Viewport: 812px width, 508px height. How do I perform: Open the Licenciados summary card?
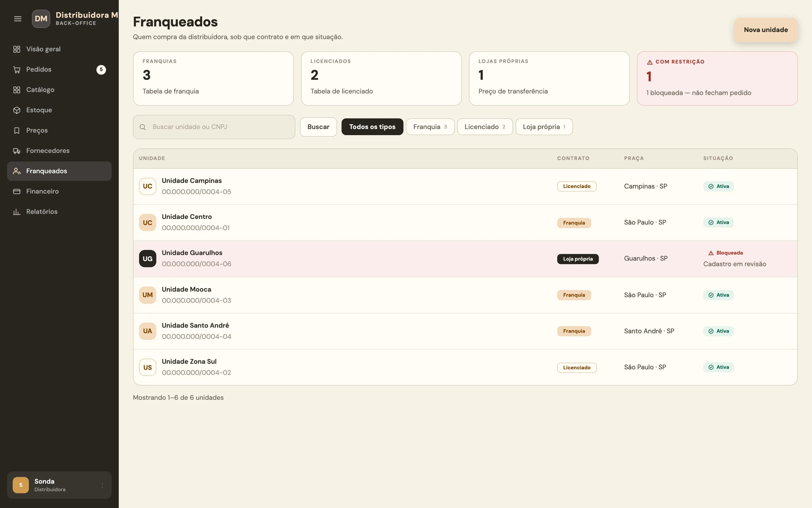click(x=381, y=79)
